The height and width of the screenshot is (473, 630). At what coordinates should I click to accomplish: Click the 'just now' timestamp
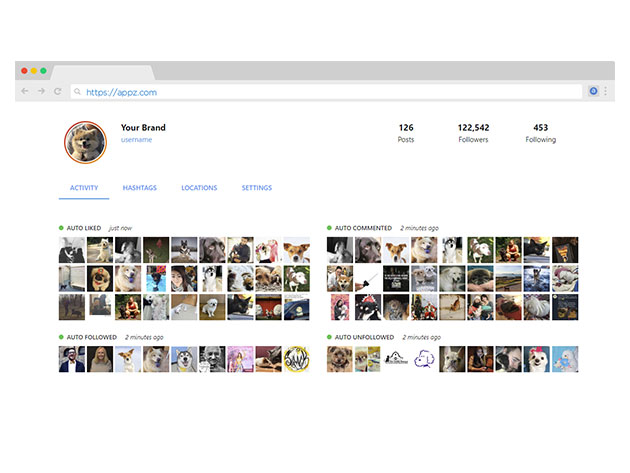coord(120,228)
